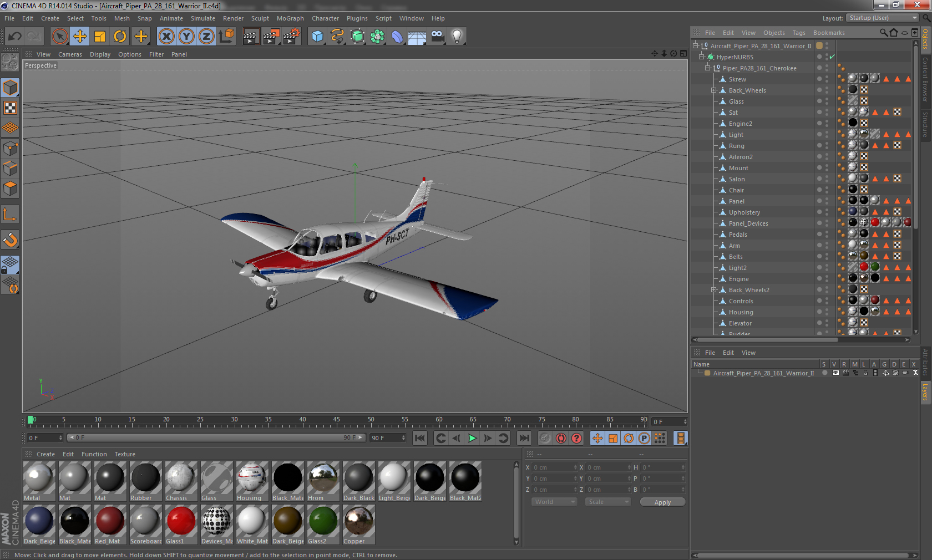932x560 pixels.
Task: Add a HyperNURBS generator
Action: tap(357, 37)
